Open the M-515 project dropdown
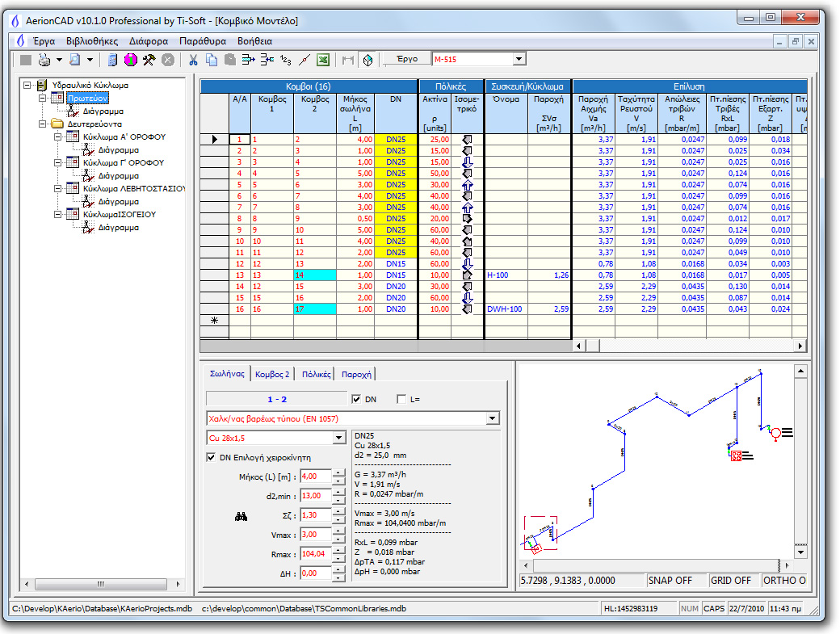 click(519, 58)
